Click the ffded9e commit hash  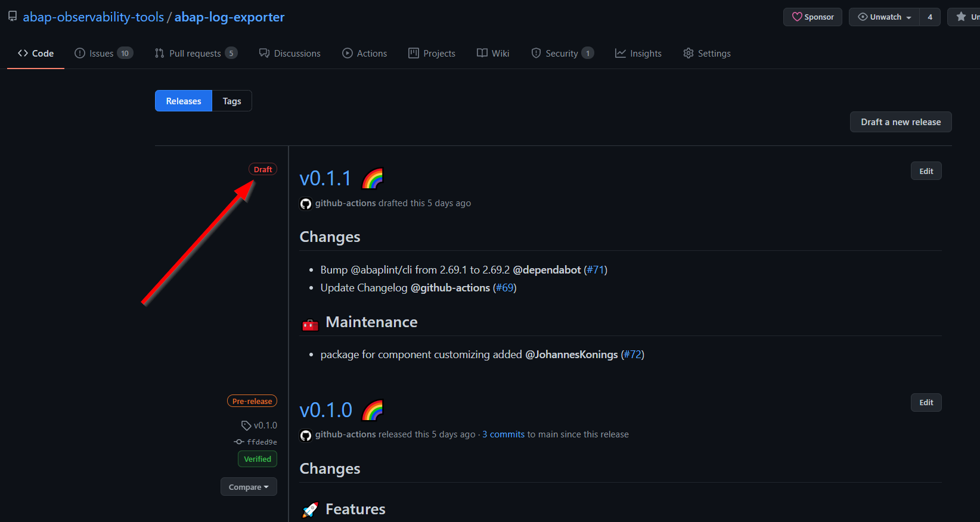tap(262, 442)
